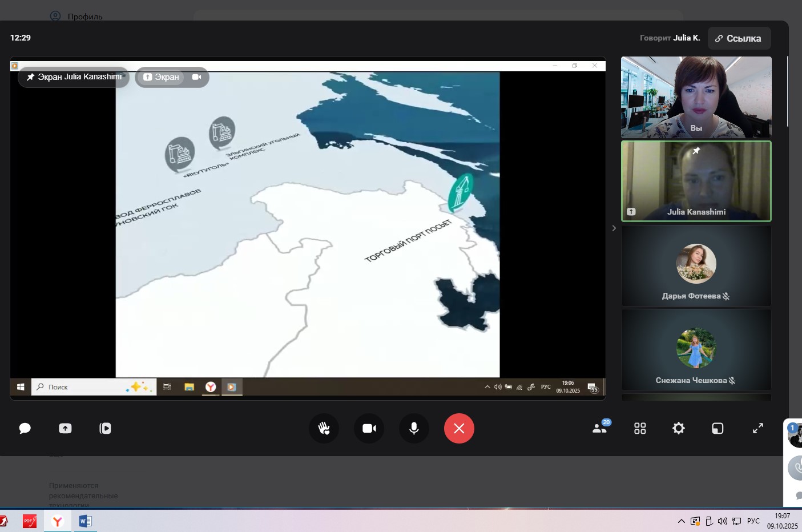Open Word from the Windows taskbar
The height and width of the screenshot is (532, 802).
[x=85, y=521]
